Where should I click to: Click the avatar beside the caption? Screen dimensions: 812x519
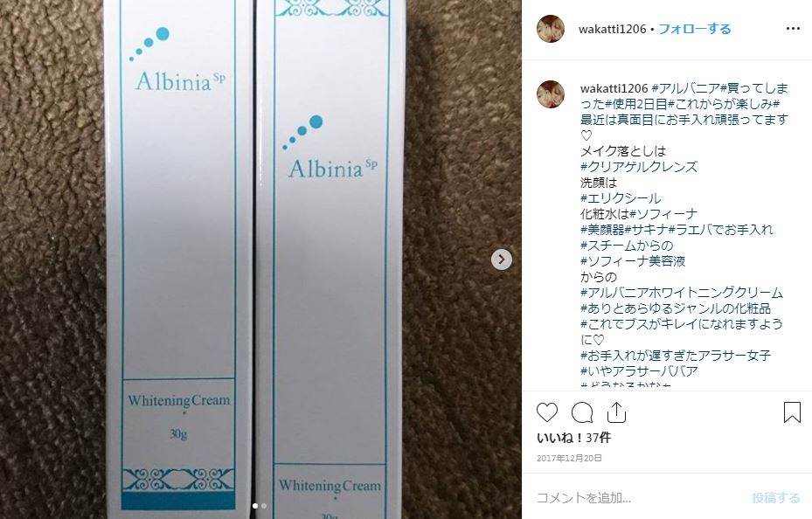(x=551, y=94)
